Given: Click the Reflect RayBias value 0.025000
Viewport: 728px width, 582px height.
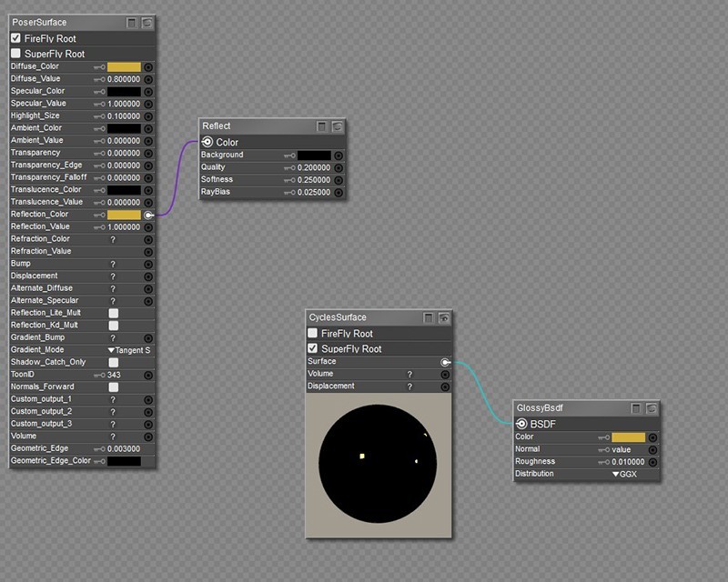Looking at the screenshot, I should (314, 192).
